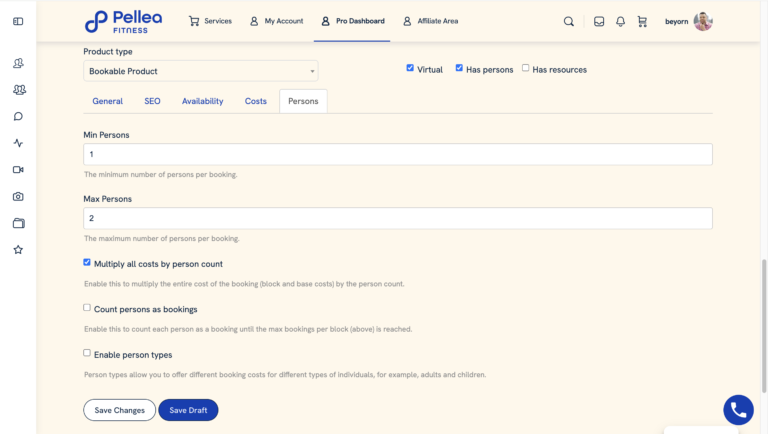This screenshot has width=768, height=434.
Task: Open the chat bubble sidebar icon
Action: [18, 117]
